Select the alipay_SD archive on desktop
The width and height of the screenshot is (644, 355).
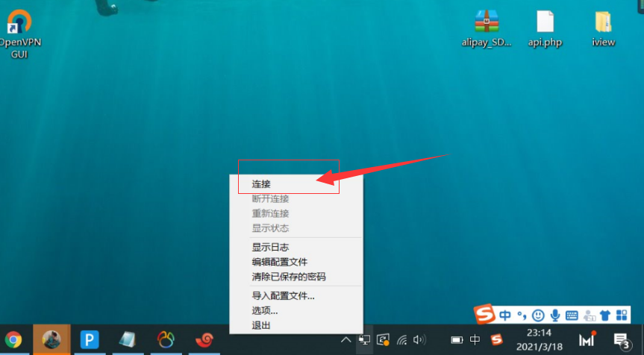[487, 28]
